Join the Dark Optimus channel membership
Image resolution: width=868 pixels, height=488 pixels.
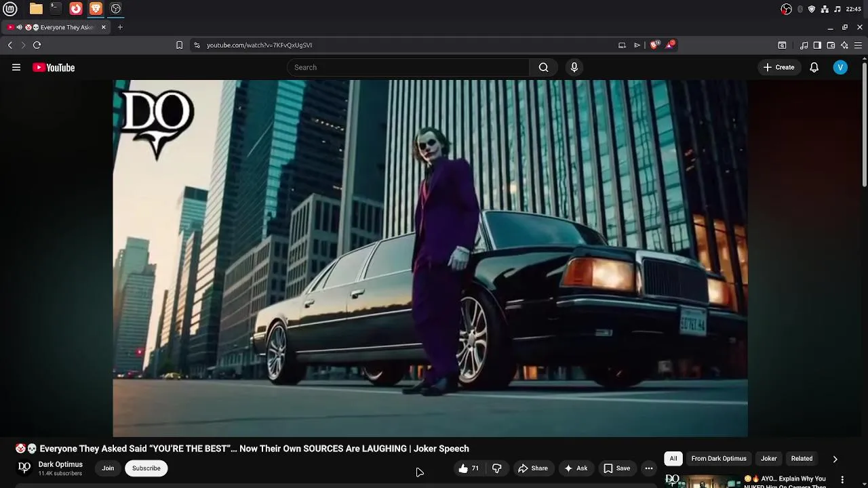click(x=108, y=468)
